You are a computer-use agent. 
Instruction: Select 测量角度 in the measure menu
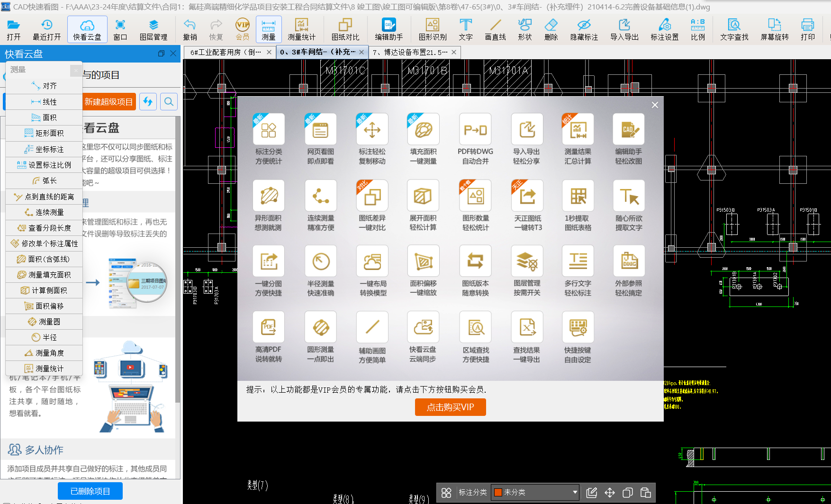[44, 353]
